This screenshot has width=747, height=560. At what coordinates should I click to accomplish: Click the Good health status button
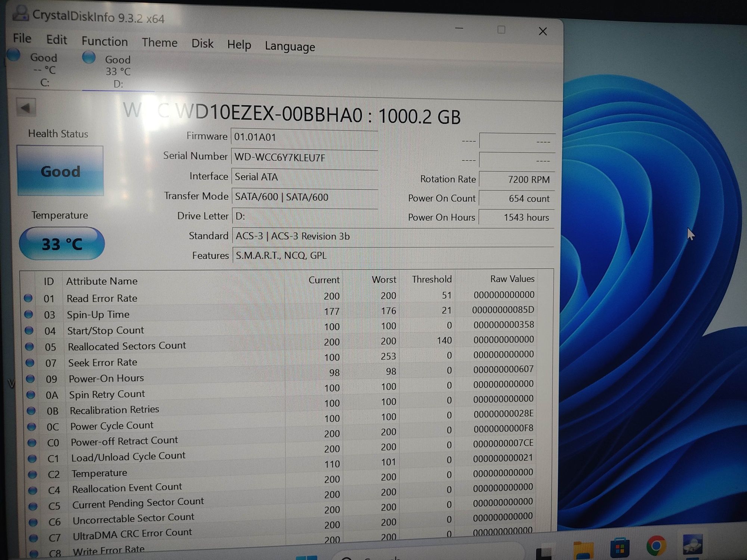point(61,171)
